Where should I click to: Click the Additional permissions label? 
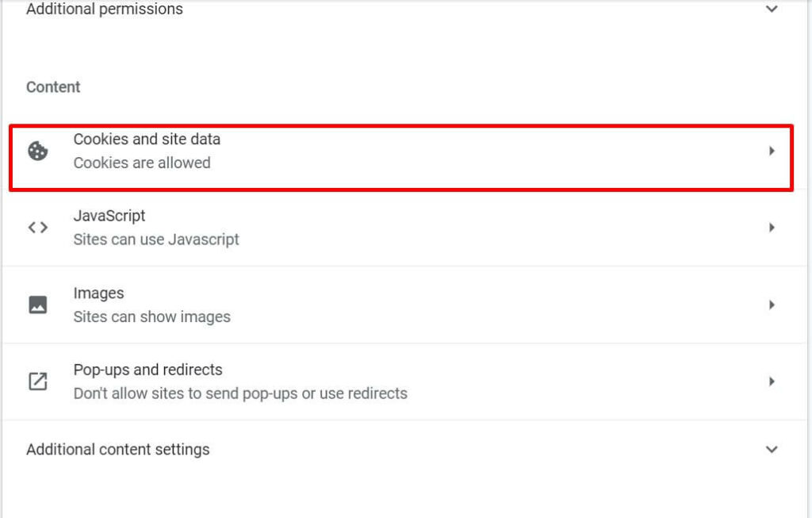(x=104, y=10)
